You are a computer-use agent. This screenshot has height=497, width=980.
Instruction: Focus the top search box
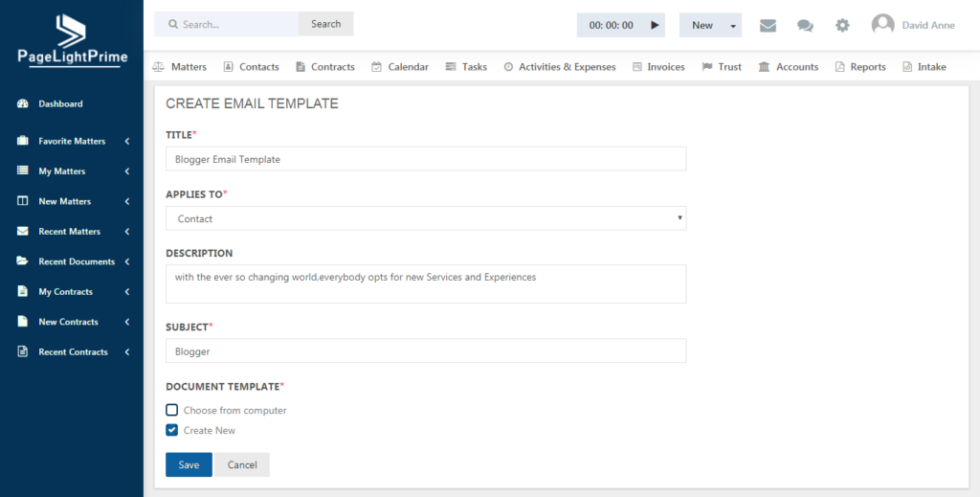pyautogui.click(x=226, y=24)
